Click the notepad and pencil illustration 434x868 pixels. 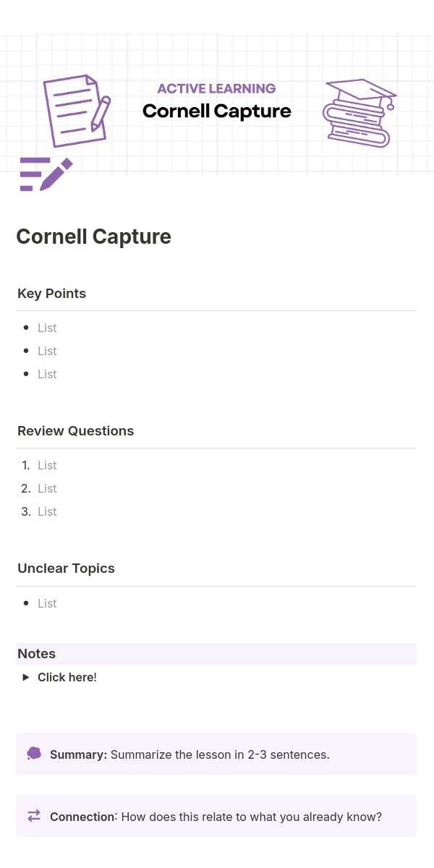pos(77,110)
